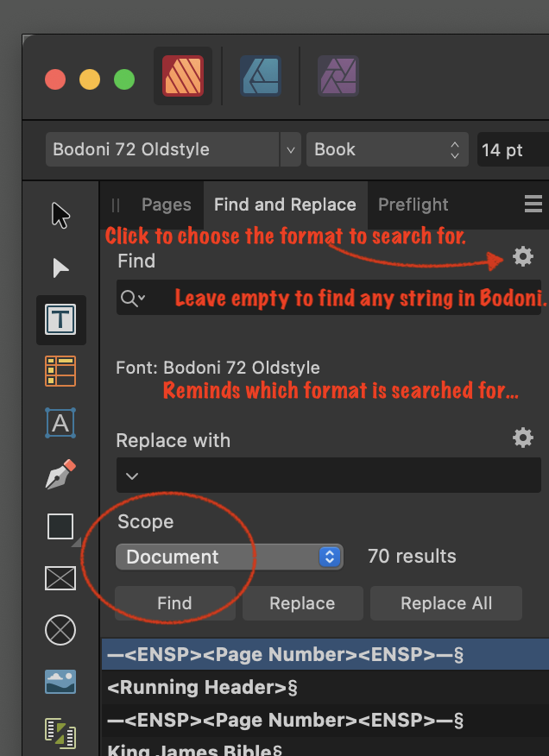This screenshot has height=756, width=549.
Task: Select the Move tool
Action: (x=60, y=215)
